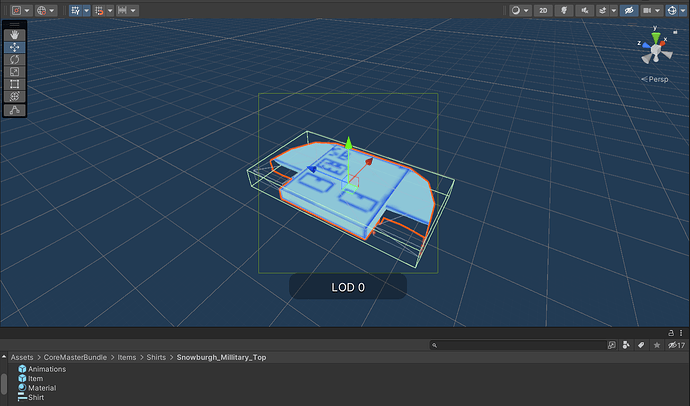The height and width of the screenshot is (406, 690).
Task: Open the grid settings dropdown arrow
Action: point(86,11)
